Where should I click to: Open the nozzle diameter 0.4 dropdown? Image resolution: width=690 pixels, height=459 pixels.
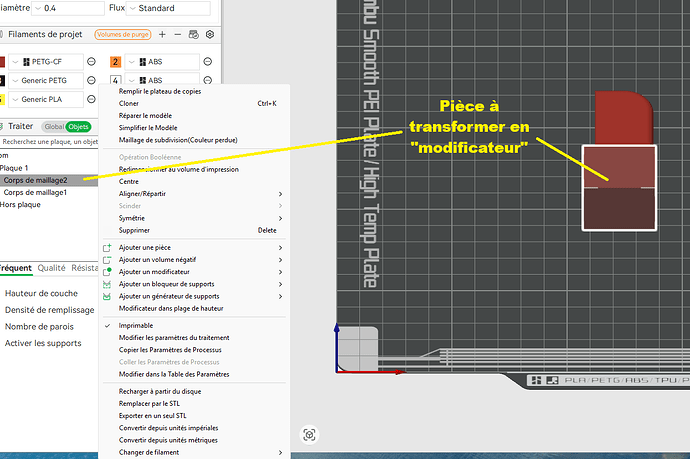(x=68, y=8)
